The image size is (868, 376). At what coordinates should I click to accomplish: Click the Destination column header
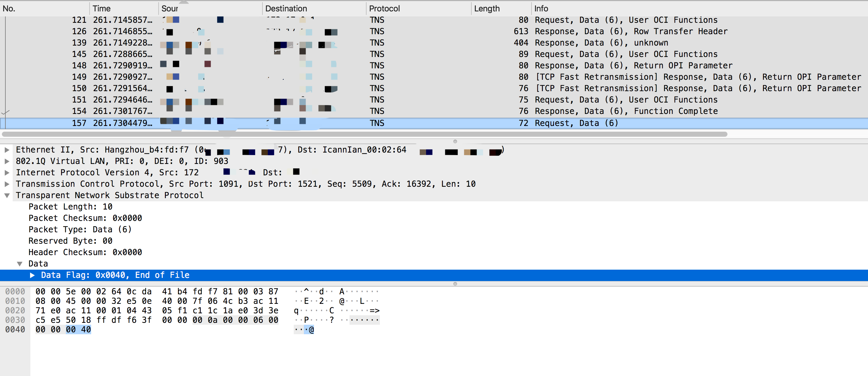pos(286,9)
